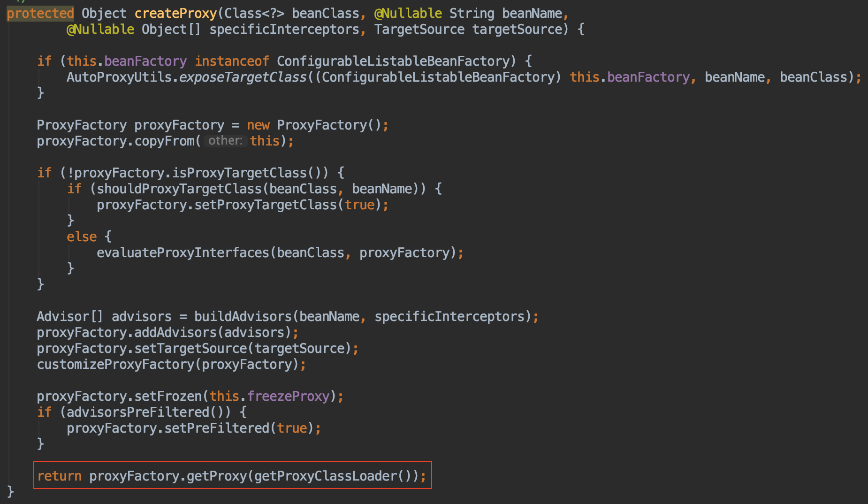The height and width of the screenshot is (504, 868).
Task: Click buildAdvisors method call
Action: click(243, 317)
